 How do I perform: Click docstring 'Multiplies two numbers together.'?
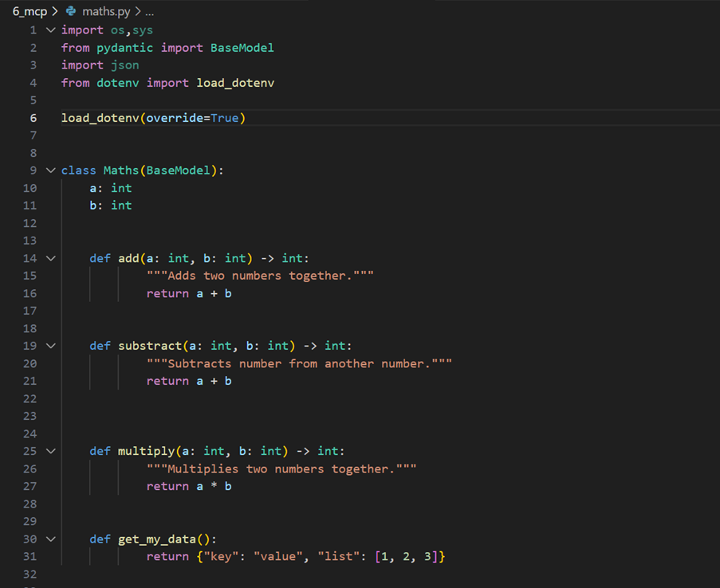[x=281, y=468]
